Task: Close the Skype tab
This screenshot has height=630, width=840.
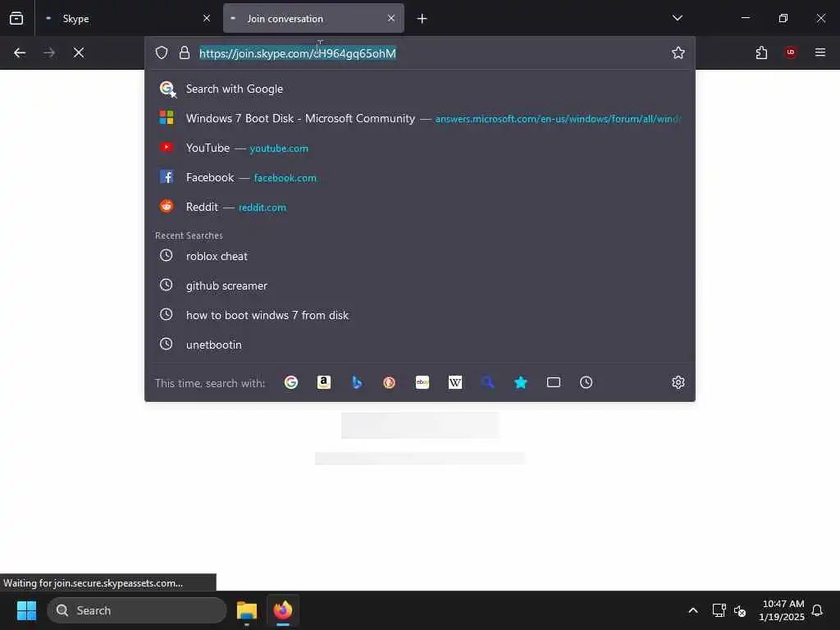Action: coord(207,18)
